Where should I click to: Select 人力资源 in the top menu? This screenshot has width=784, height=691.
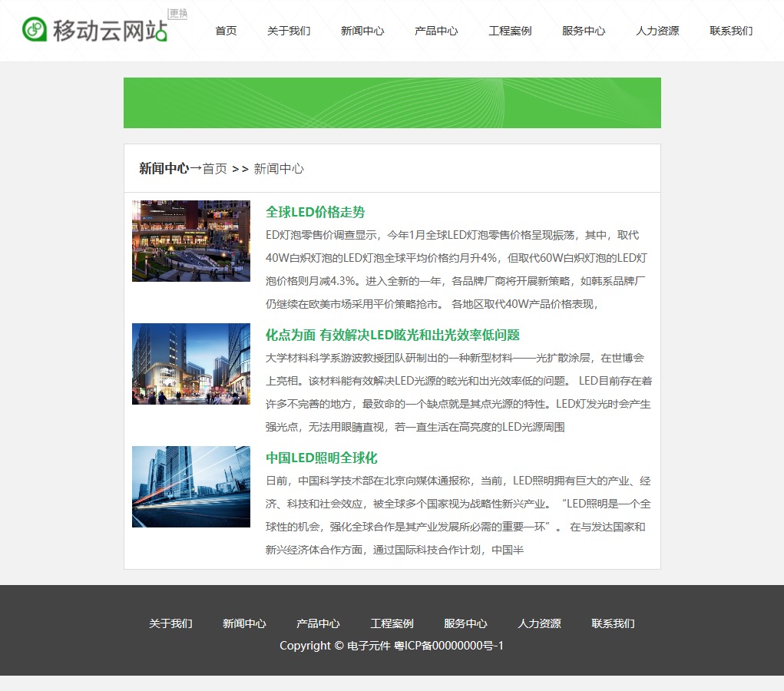[x=657, y=31]
